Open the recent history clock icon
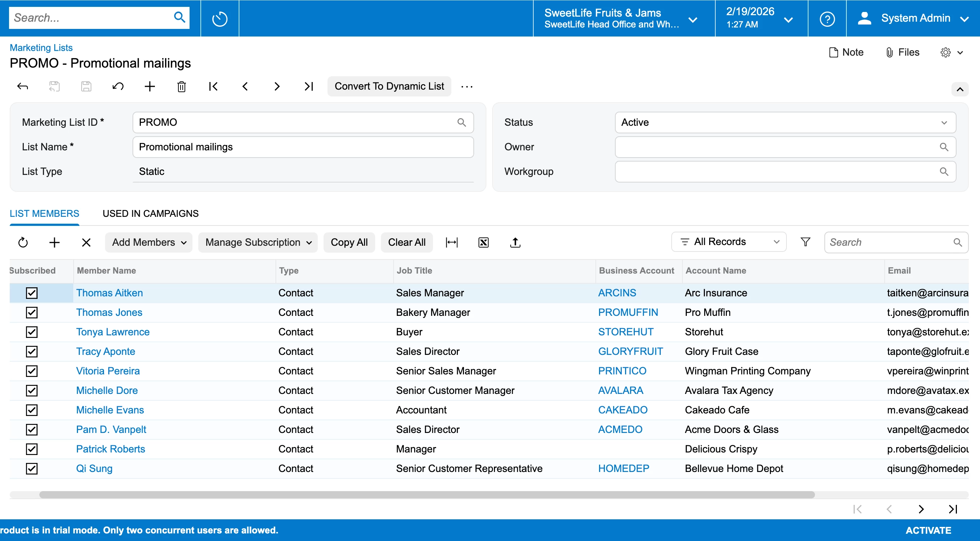Image resolution: width=980 pixels, height=541 pixels. click(x=220, y=18)
